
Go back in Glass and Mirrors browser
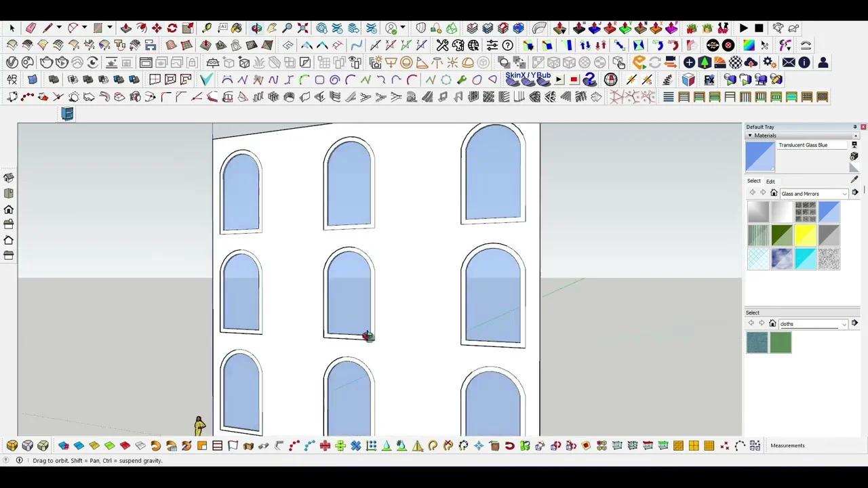point(752,193)
